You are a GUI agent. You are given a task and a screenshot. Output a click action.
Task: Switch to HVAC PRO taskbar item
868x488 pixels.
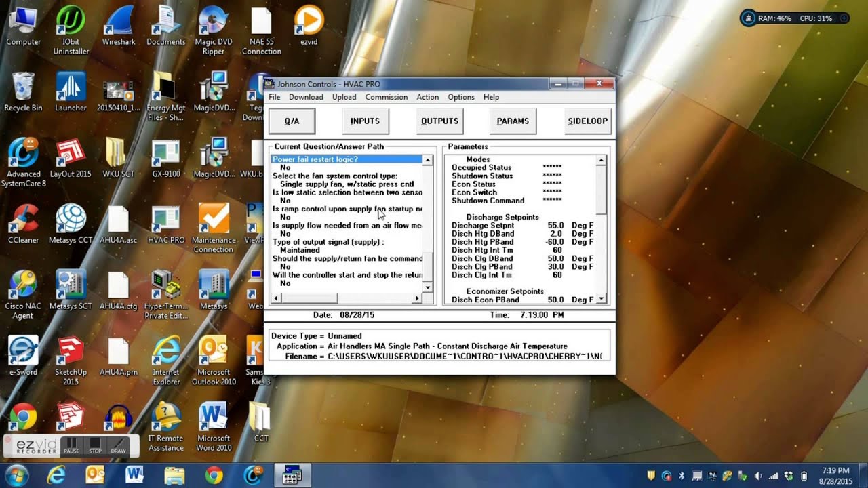[292, 475]
